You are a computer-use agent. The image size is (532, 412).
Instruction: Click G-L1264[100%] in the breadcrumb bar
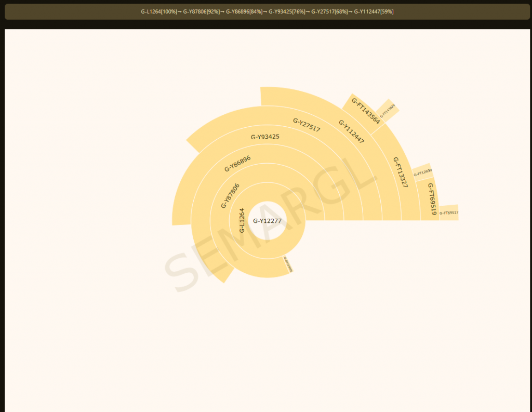click(159, 12)
